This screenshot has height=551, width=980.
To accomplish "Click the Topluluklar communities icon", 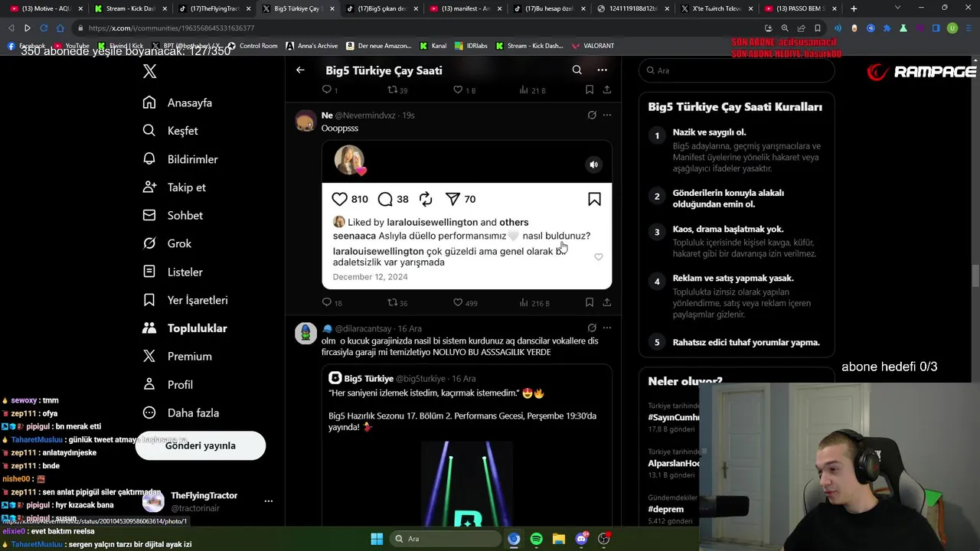I will [x=149, y=328].
